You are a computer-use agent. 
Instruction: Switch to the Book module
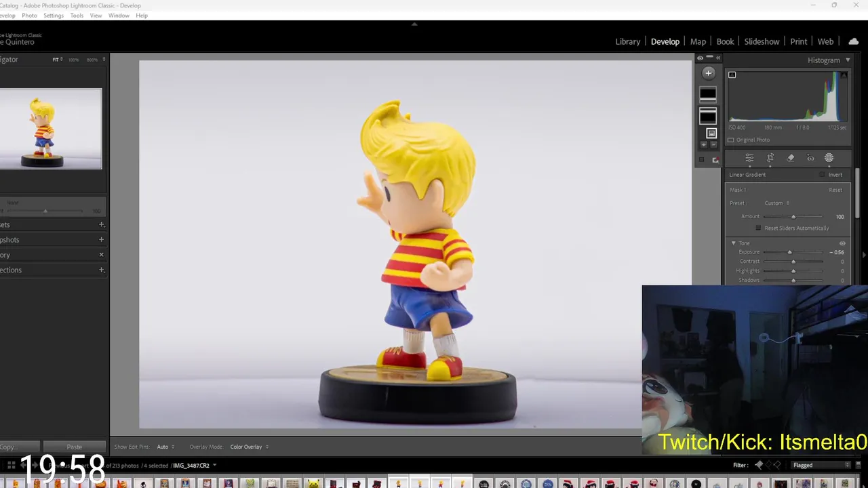[725, 41]
